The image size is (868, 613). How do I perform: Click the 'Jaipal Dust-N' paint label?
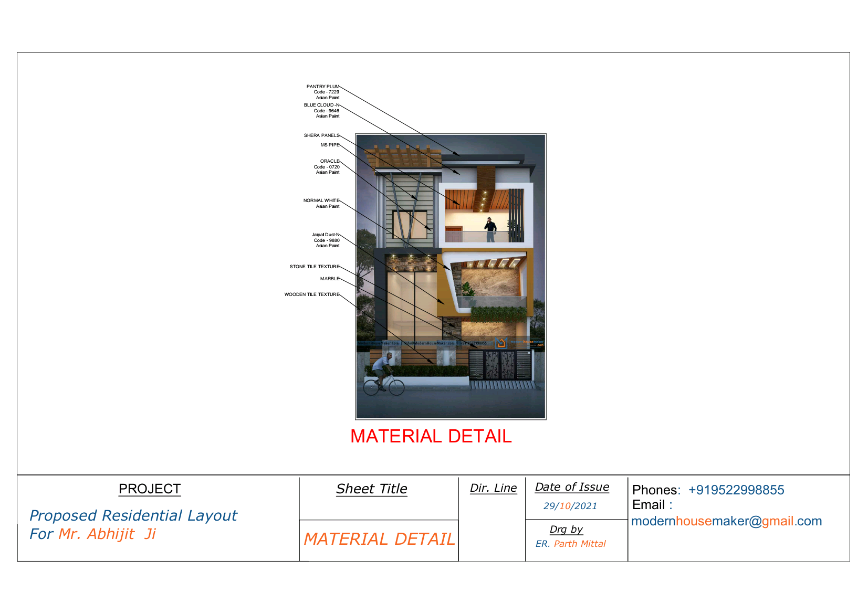pyautogui.click(x=326, y=235)
